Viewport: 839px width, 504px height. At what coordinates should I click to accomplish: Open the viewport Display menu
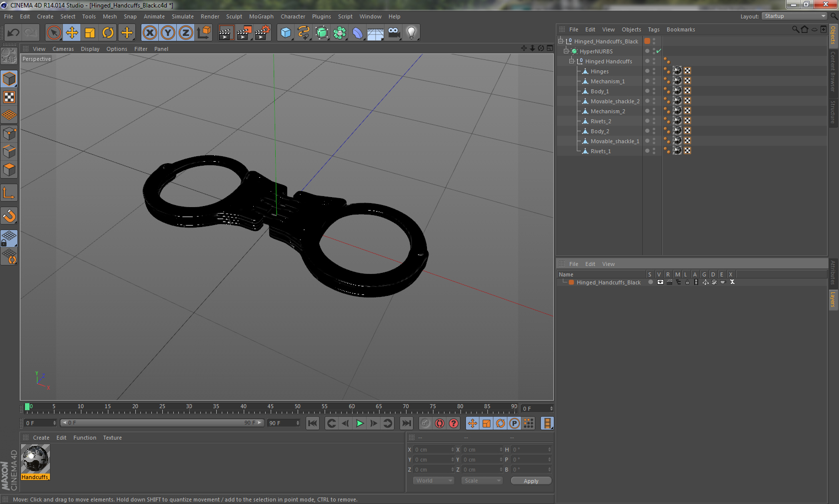[90, 49]
